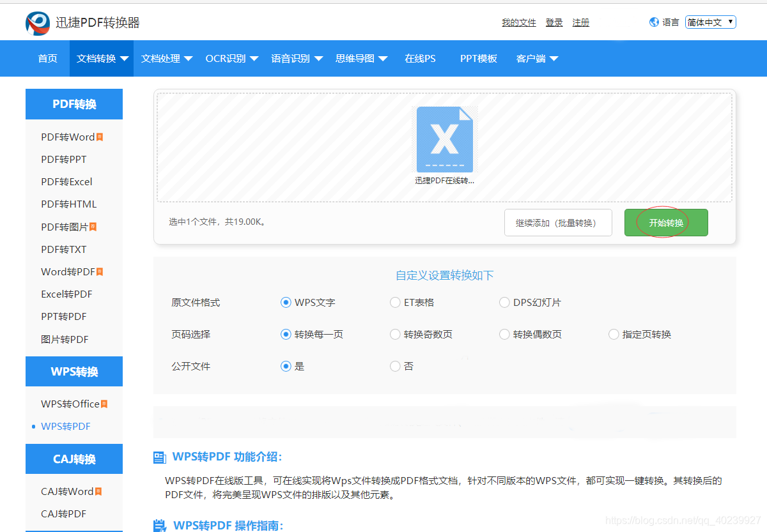Viewport: 767px width, 532px height.
Task: Choose 转换偶数页 page option
Action: pyautogui.click(x=504, y=335)
